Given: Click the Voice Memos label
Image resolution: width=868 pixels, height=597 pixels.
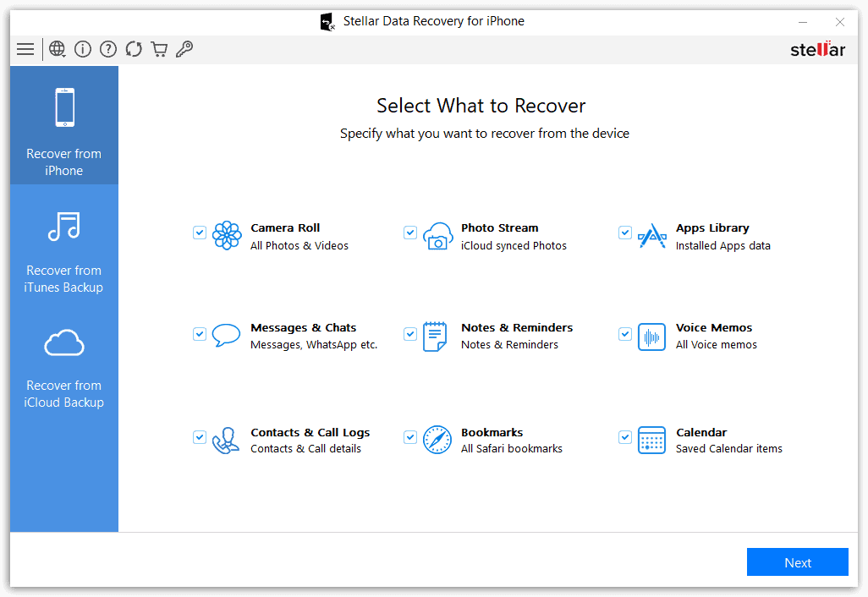Looking at the screenshot, I should pos(714,327).
